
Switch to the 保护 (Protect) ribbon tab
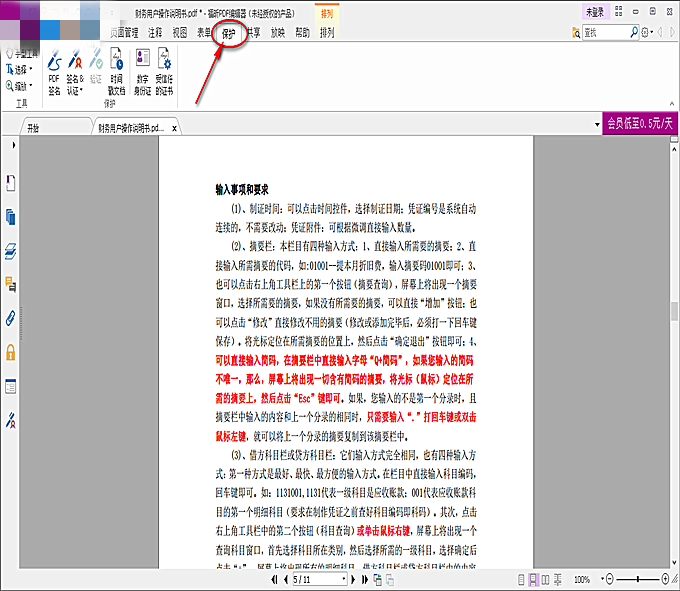tap(229, 32)
